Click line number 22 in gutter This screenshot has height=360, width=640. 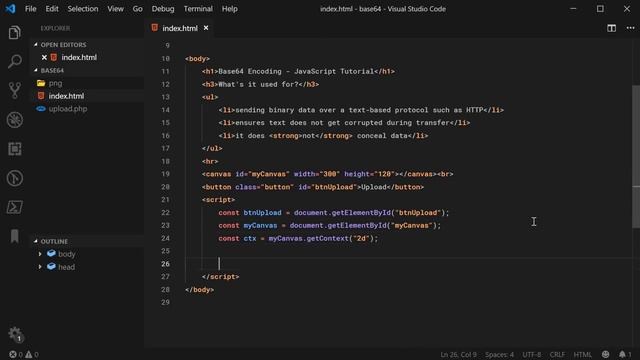point(165,213)
